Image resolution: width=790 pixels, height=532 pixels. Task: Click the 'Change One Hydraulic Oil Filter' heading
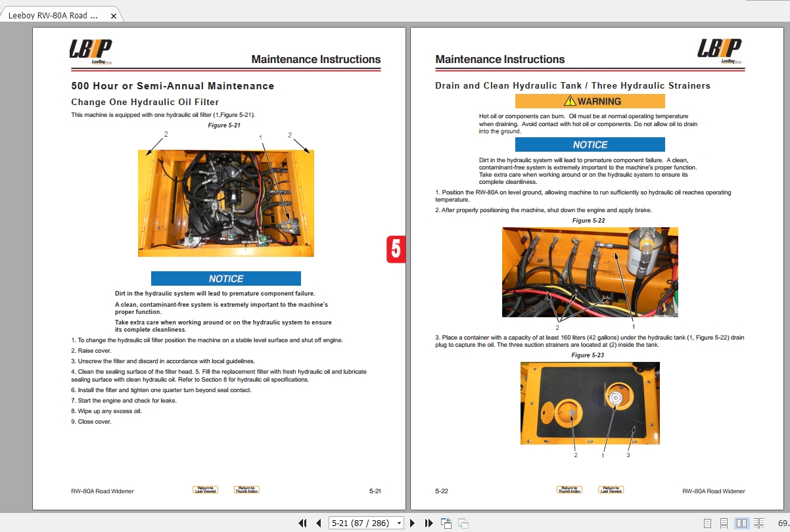point(145,102)
